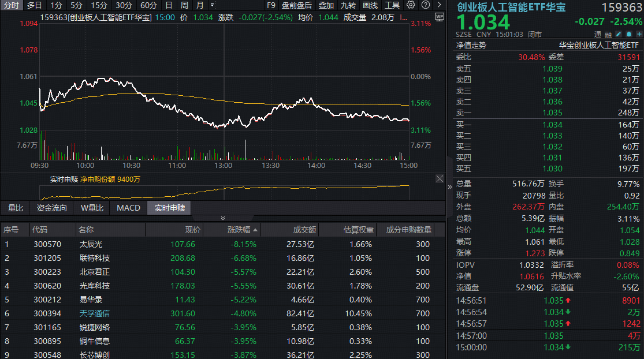Open 天孚通信 stock in constituent list
Image resolution: width=644 pixels, height=359 pixels.
click(94, 313)
